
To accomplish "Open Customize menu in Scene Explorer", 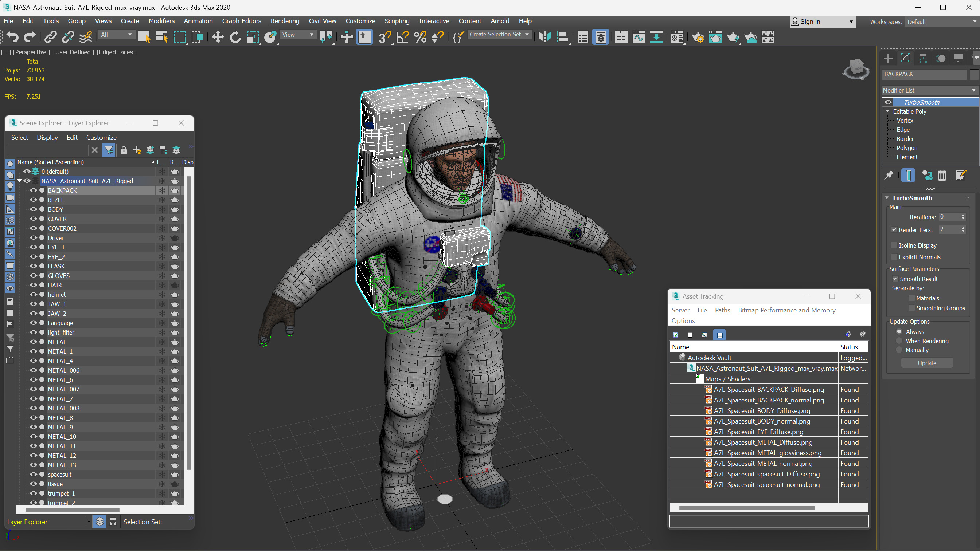I will [x=101, y=137].
